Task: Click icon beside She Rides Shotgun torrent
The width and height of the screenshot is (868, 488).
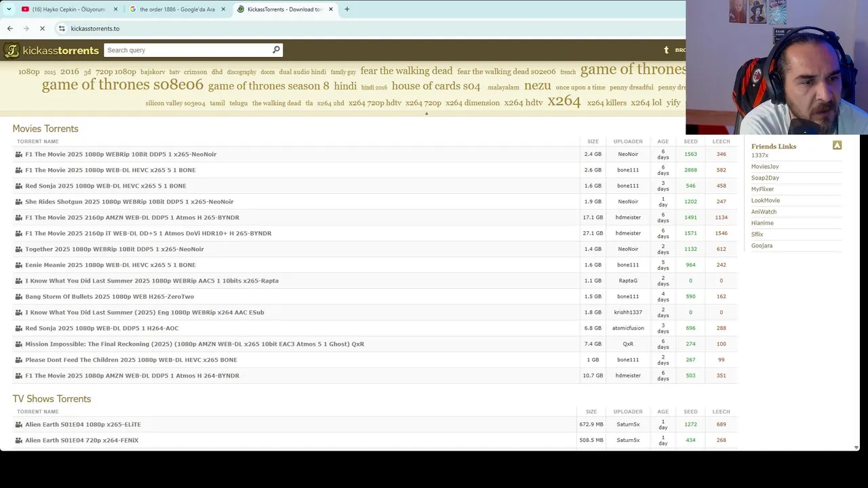Action: click(19, 201)
